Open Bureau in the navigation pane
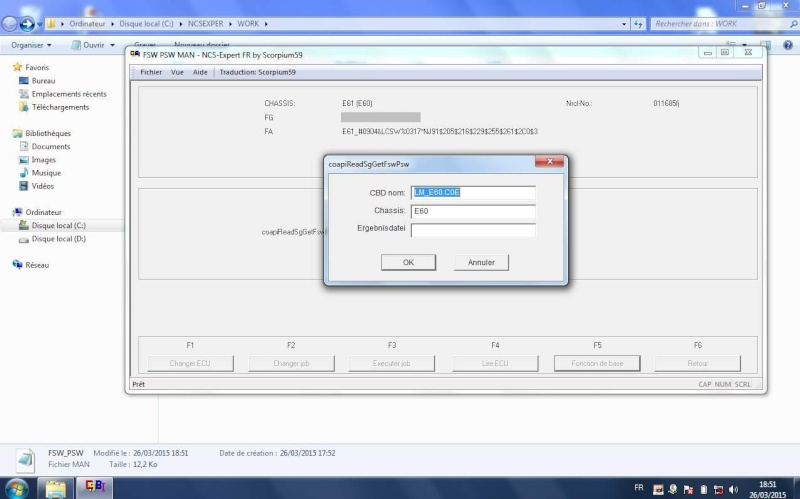Screen dimensions: 800x499 (x=37, y=81)
